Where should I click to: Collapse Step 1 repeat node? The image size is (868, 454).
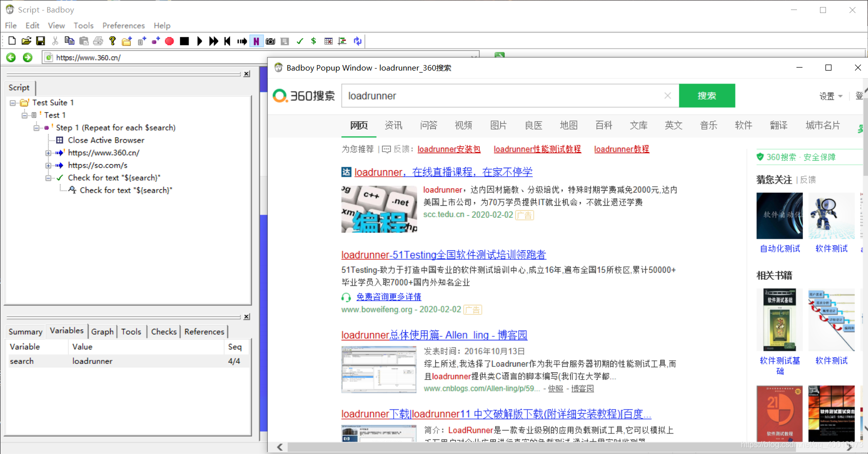click(36, 128)
